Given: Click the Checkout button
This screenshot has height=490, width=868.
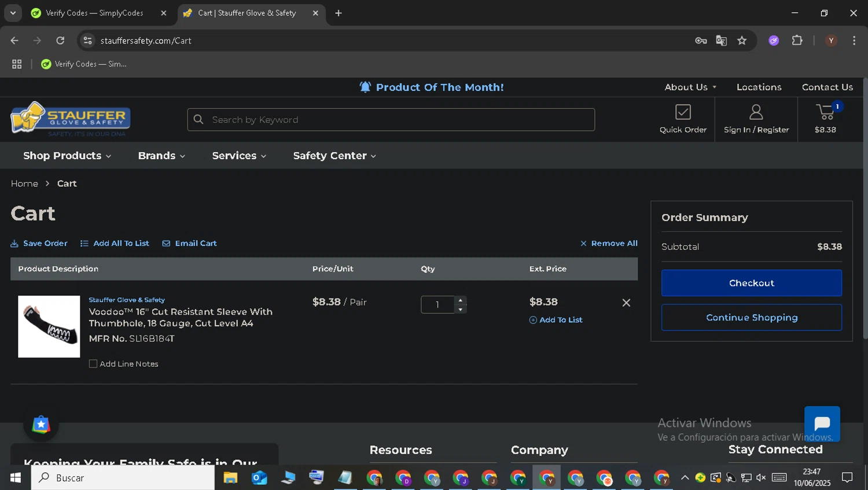Looking at the screenshot, I should (x=751, y=283).
